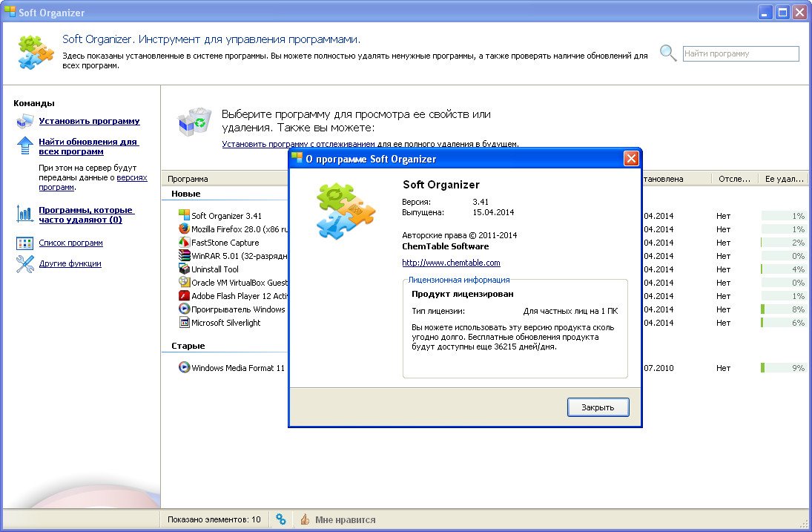Select the Soft Organizer 3.41 row text
Viewport: 812px width, 532px height.
click(226, 215)
